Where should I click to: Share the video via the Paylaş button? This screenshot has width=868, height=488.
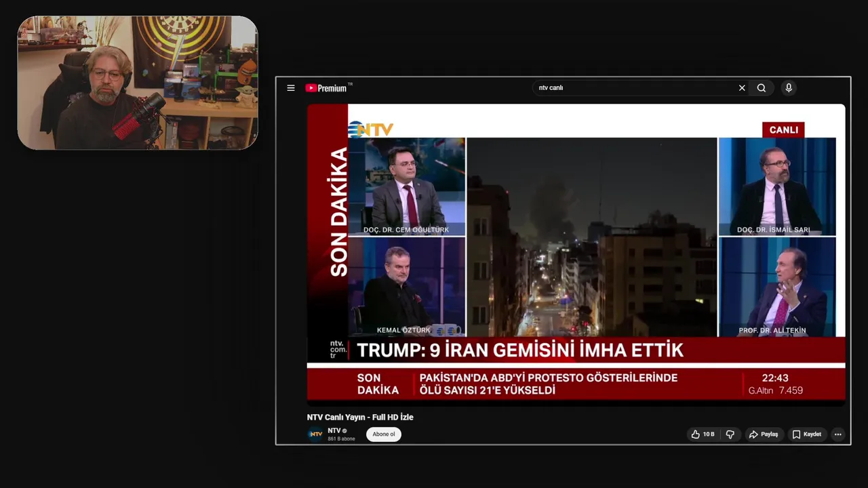(x=764, y=434)
